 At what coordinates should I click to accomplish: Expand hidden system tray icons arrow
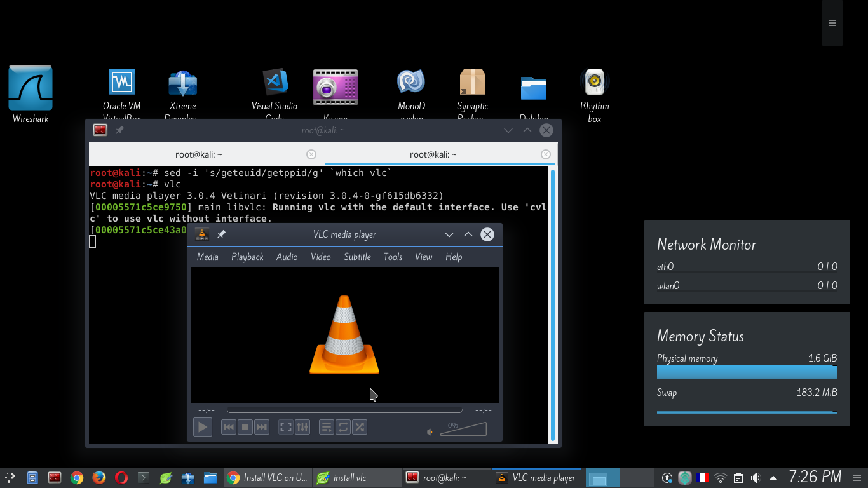pos(773,478)
